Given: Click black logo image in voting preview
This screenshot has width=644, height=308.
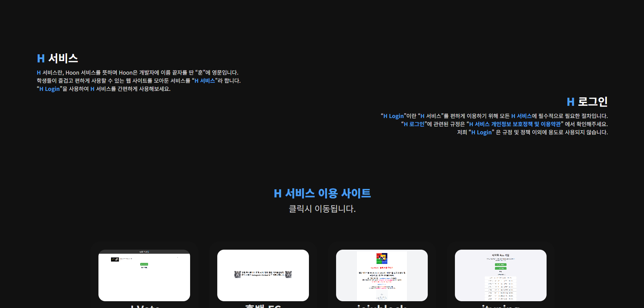Looking at the screenshot, I should pyautogui.click(x=115, y=259).
